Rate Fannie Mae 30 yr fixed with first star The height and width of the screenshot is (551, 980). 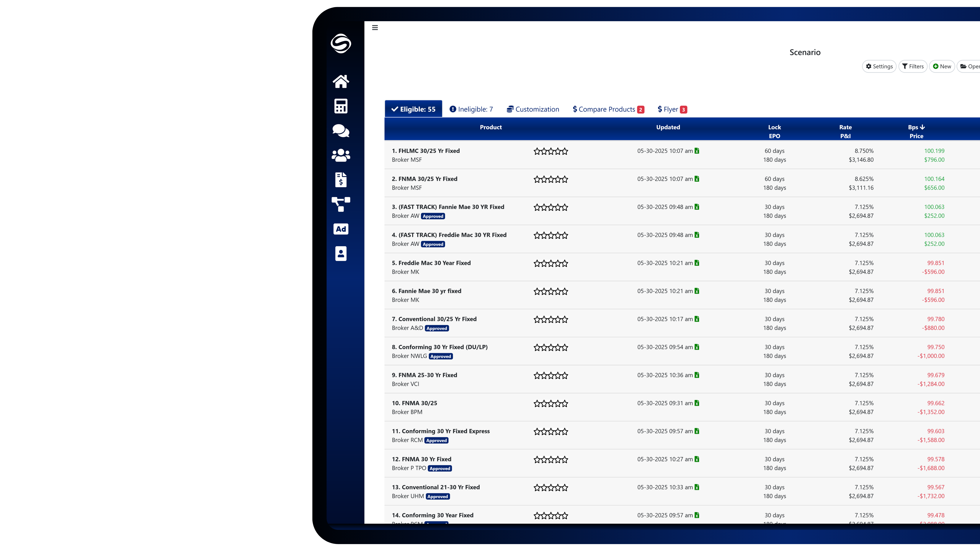pos(537,291)
